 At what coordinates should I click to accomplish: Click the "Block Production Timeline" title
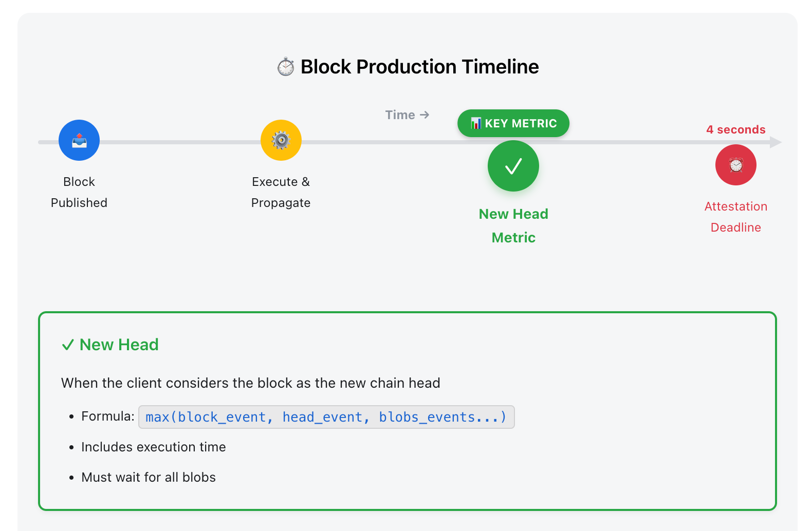click(419, 67)
